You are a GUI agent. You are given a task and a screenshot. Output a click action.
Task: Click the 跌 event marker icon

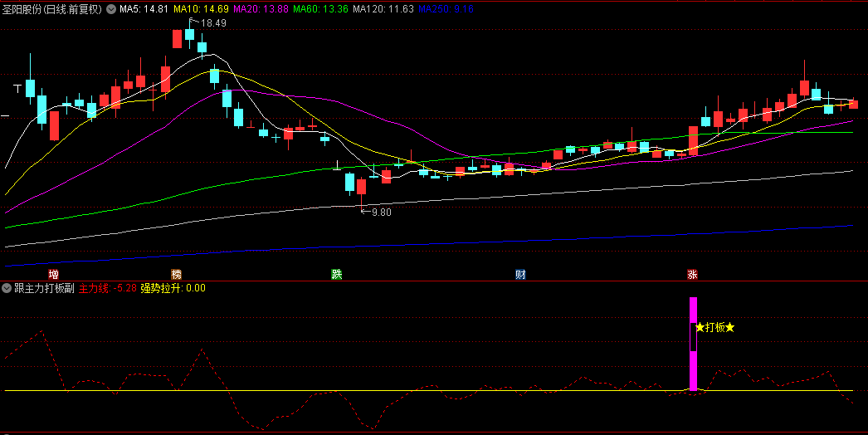tap(337, 274)
